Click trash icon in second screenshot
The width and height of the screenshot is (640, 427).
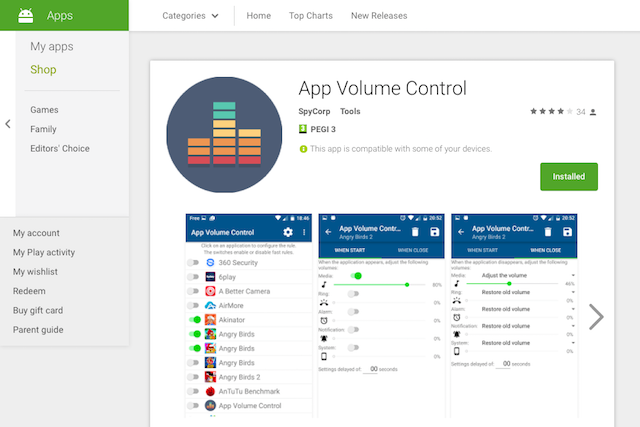coord(415,232)
